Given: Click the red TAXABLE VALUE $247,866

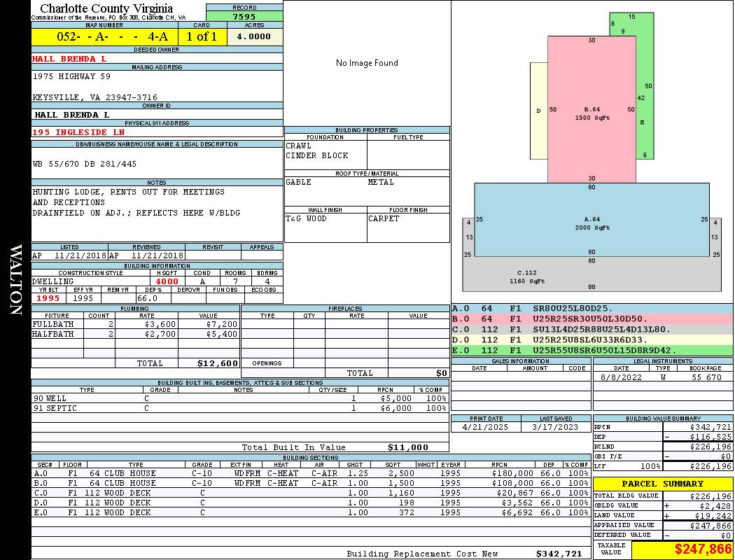Looking at the screenshot, I should (703, 549).
